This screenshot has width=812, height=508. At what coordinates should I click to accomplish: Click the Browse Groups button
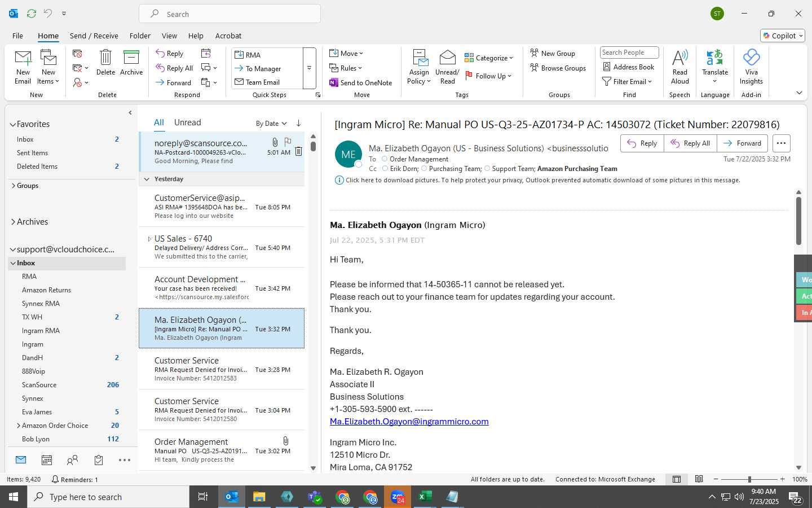tap(558, 68)
